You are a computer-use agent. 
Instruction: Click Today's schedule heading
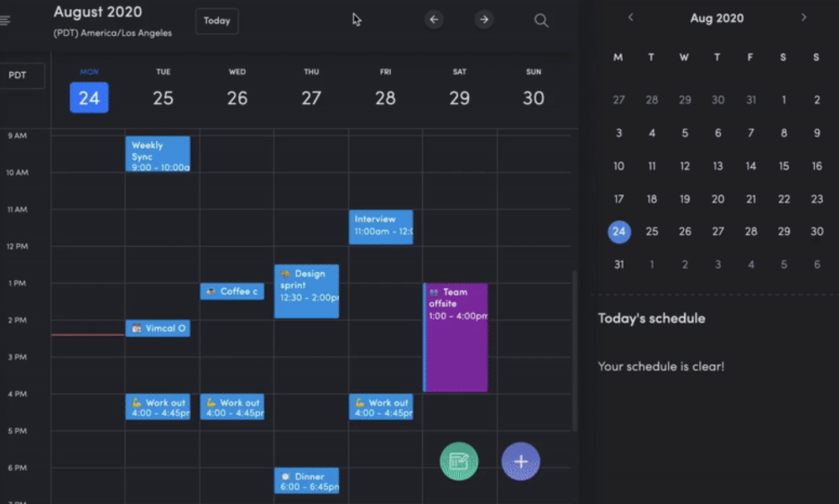[x=651, y=318]
